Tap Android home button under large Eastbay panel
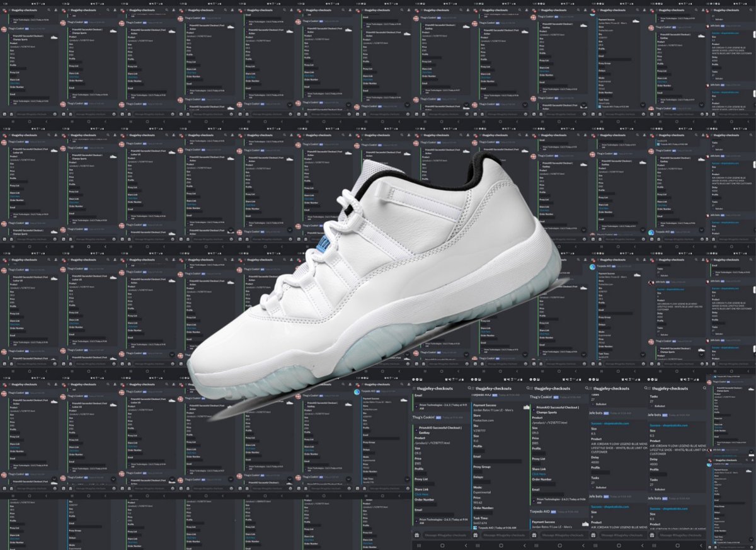756x550 pixels. tap(442, 546)
